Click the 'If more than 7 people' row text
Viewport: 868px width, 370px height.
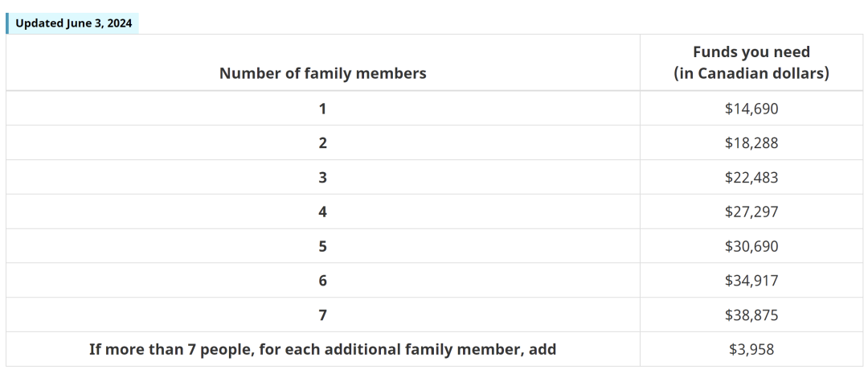(323, 350)
